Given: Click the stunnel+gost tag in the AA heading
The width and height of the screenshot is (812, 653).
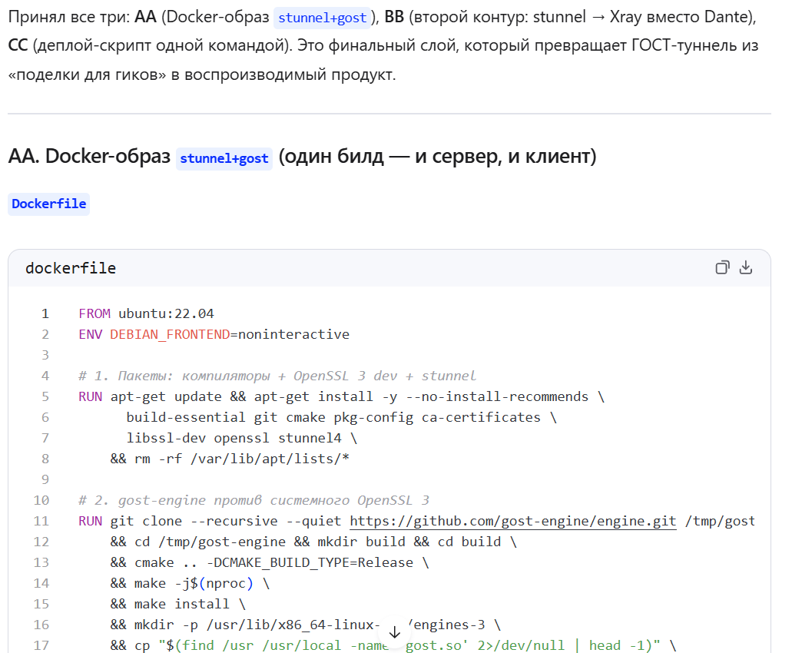Looking at the screenshot, I should coord(224,158).
